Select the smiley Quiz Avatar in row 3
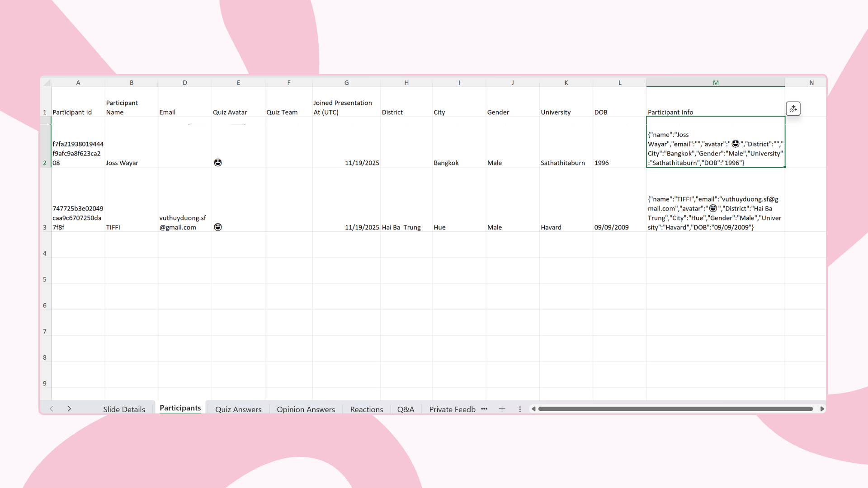The width and height of the screenshot is (868, 488). coord(218,227)
